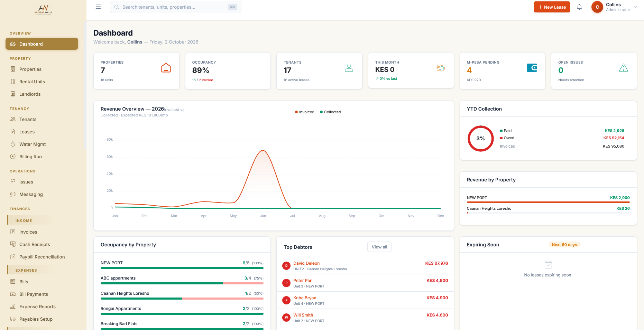
Task: Click the New Lease button
Action: (x=552, y=7)
